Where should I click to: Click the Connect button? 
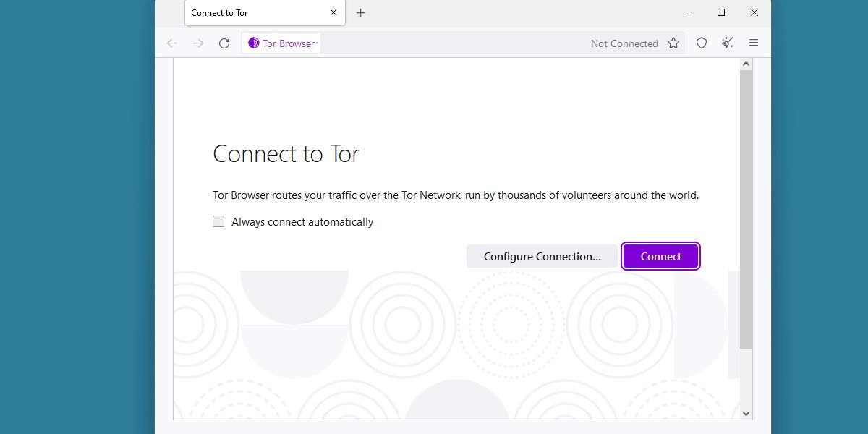click(660, 256)
